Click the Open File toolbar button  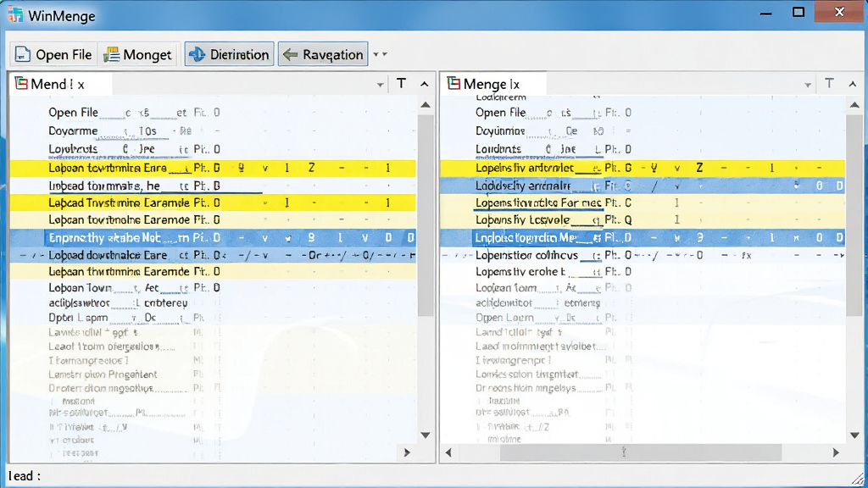53,54
